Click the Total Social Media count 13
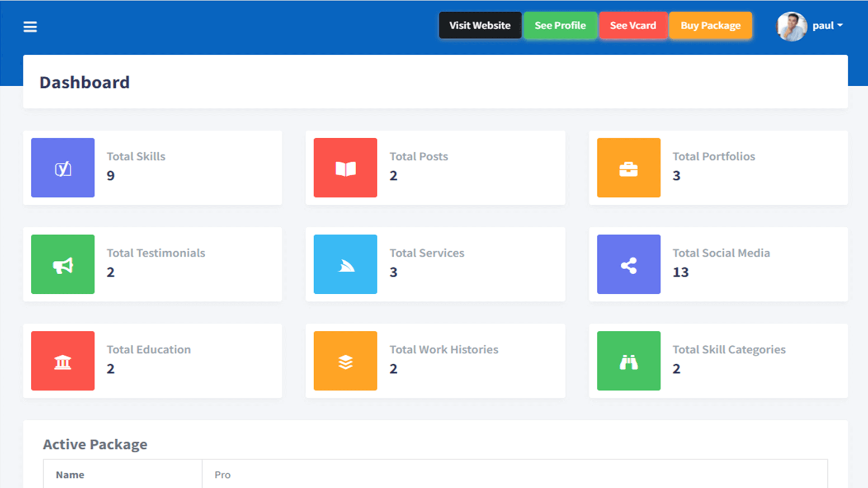Viewport: 868px width, 488px height. pyautogui.click(x=680, y=272)
